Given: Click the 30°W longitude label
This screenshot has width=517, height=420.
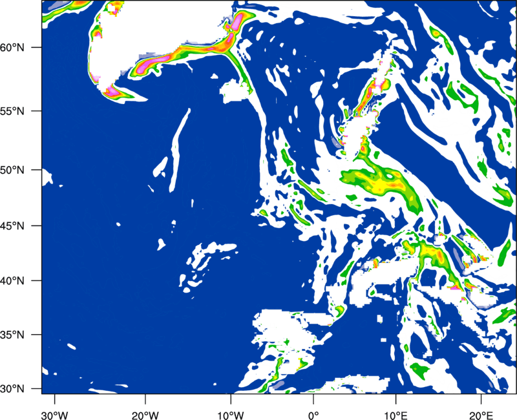Looking at the screenshot, I should pyautogui.click(x=55, y=415).
